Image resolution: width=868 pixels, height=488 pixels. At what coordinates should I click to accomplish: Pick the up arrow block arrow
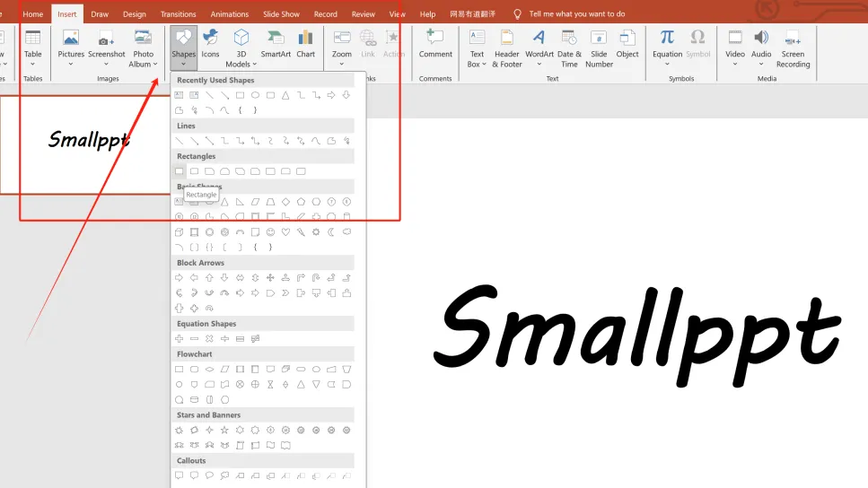click(209, 278)
